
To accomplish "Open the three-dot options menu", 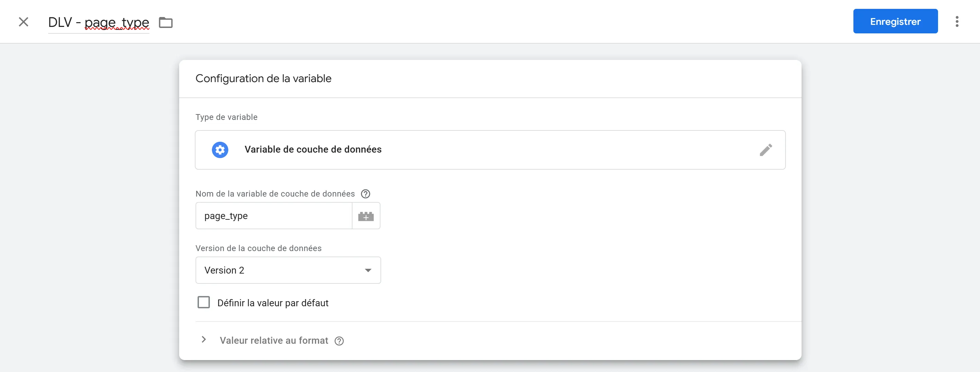I will [957, 21].
